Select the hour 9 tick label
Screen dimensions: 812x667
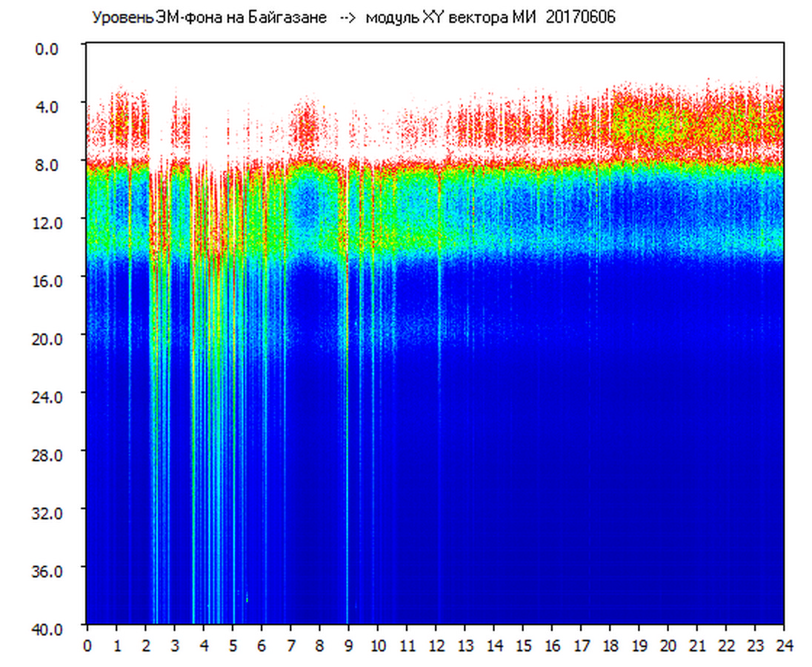(349, 645)
